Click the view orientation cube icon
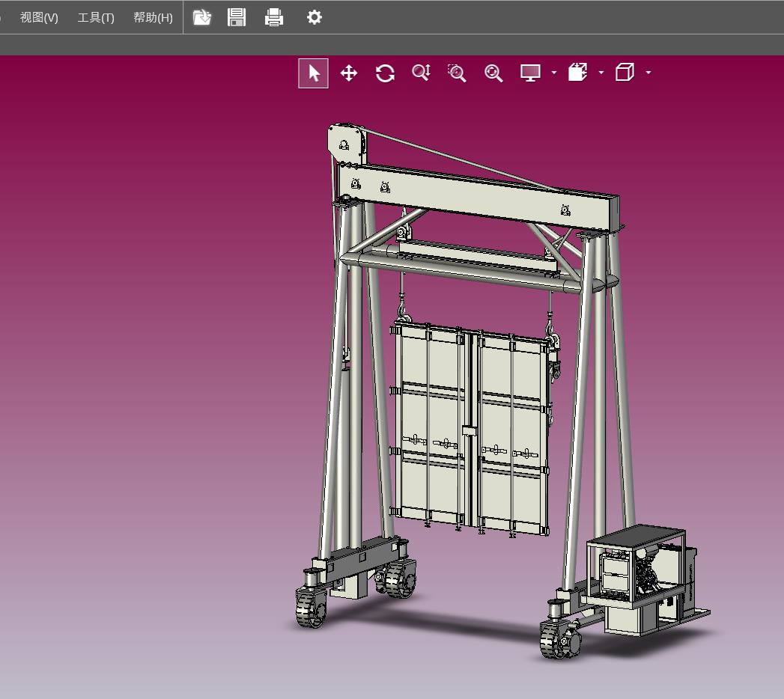The image size is (784, 699). [625, 73]
